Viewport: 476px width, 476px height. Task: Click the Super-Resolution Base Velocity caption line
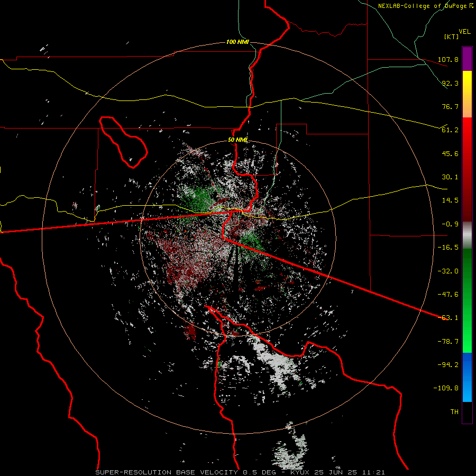point(240,472)
